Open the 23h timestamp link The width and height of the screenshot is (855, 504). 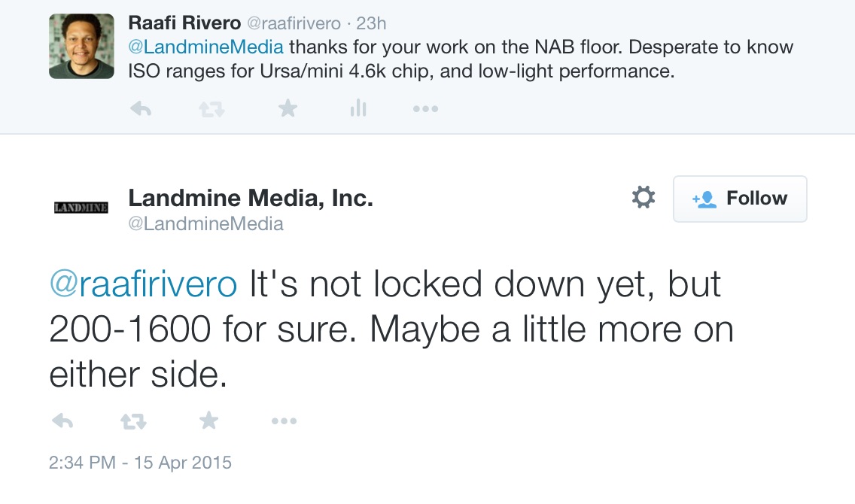[x=371, y=23]
